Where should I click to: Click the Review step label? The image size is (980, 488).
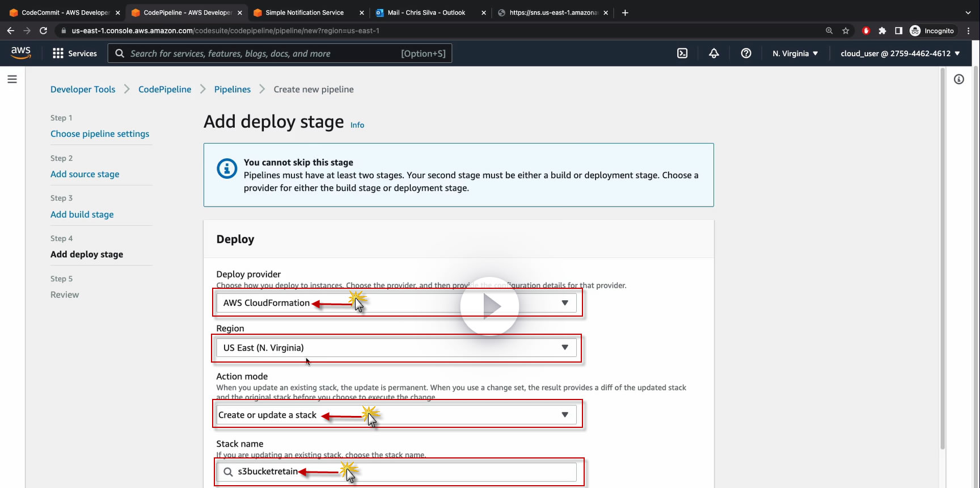[65, 295]
